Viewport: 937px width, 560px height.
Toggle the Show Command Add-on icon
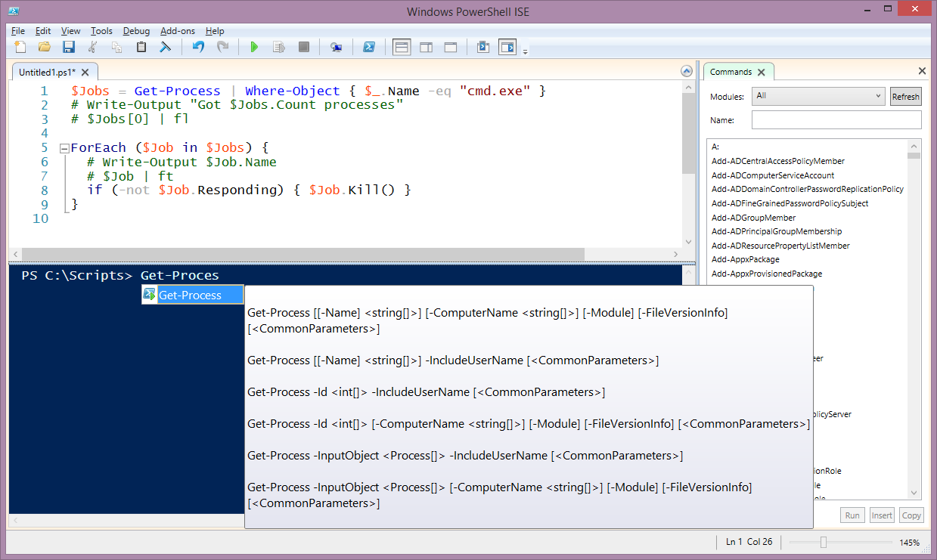507,47
